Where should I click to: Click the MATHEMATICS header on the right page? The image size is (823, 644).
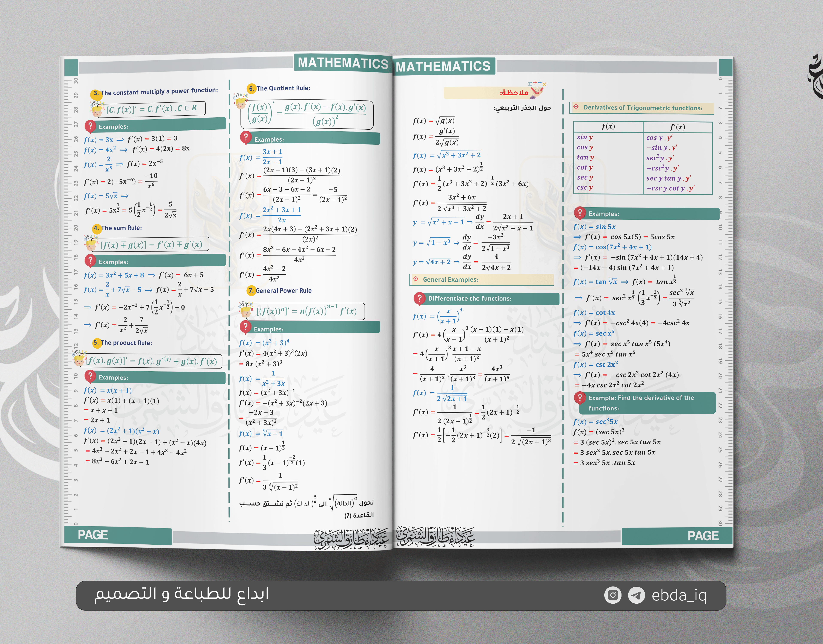click(444, 66)
